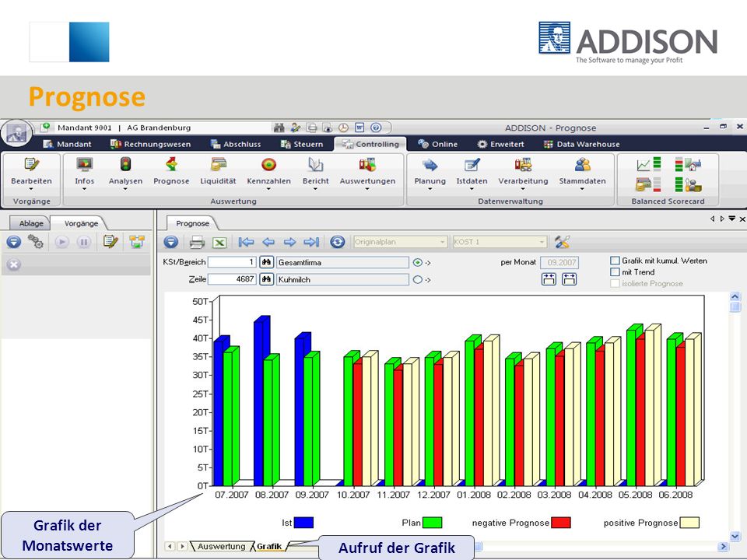Click the green Plan legend swatch
747x560 pixels.
[x=432, y=523]
